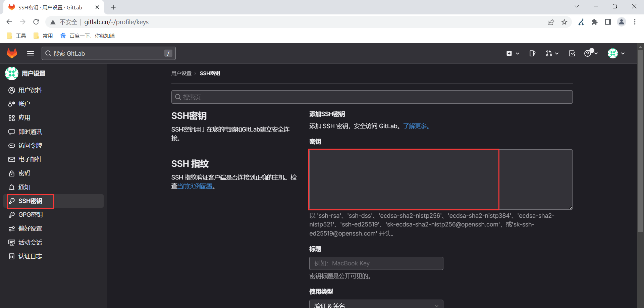The height and width of the screenshot is (308, 644).
Task: Click the 不安全 site security warning
Action: 64,22
